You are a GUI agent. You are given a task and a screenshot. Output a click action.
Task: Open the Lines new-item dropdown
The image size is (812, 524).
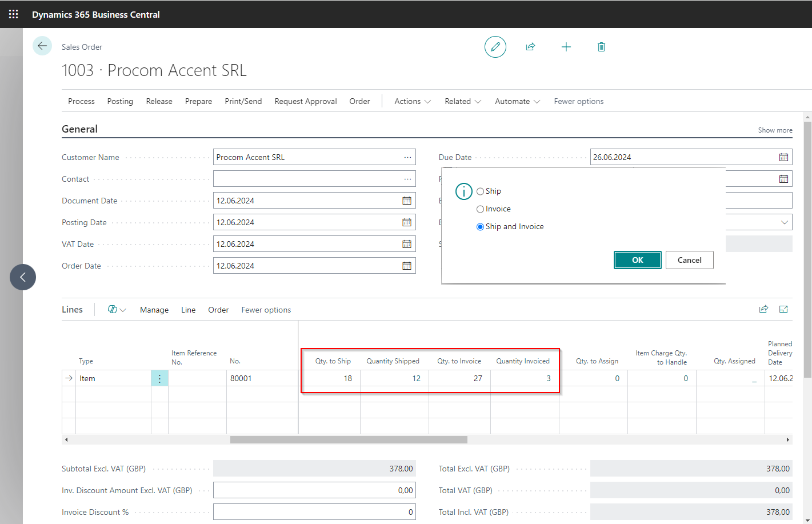(x=117, y=310)
